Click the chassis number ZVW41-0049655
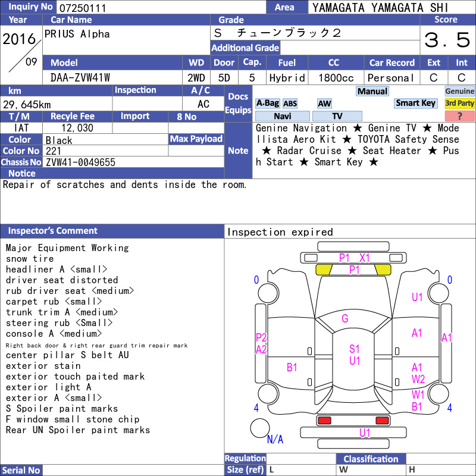This screenshot has height=476, width=476. (x=80, y=162)
